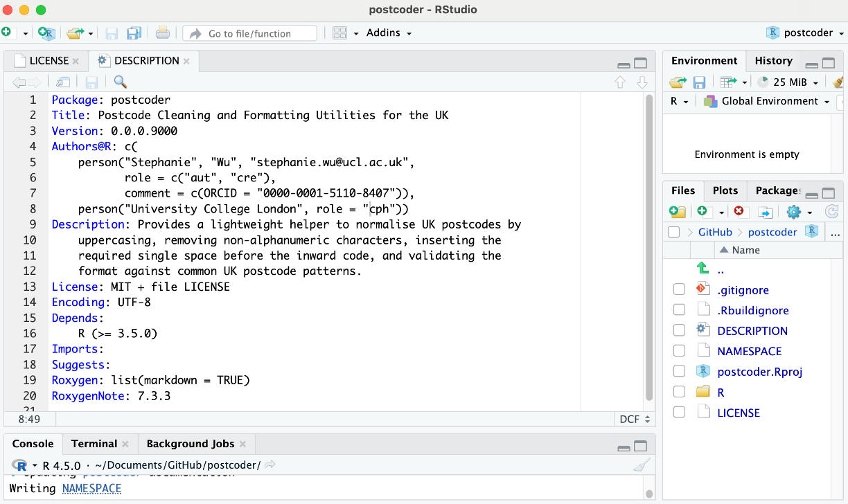Switch to the Packages tab
Viewport: 848px width, 504px height.
point(777,190)
